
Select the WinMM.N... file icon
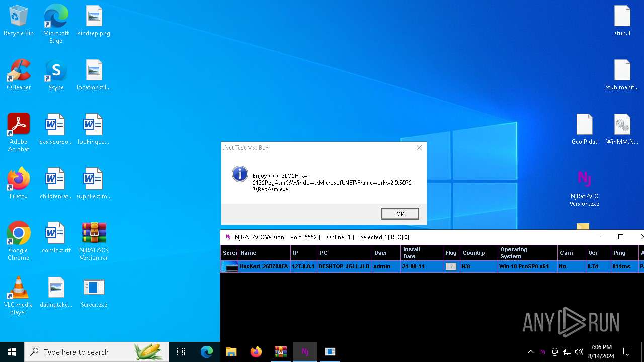[622, 130]
